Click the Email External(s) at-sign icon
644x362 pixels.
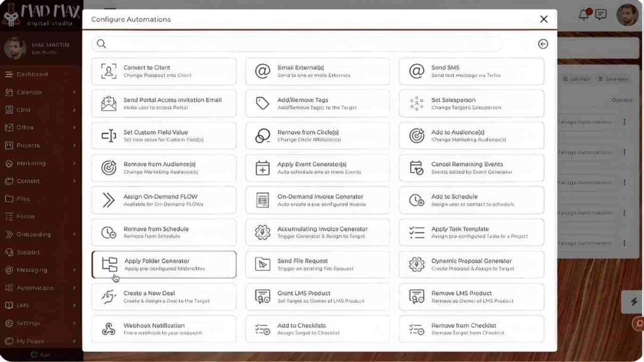263,71
